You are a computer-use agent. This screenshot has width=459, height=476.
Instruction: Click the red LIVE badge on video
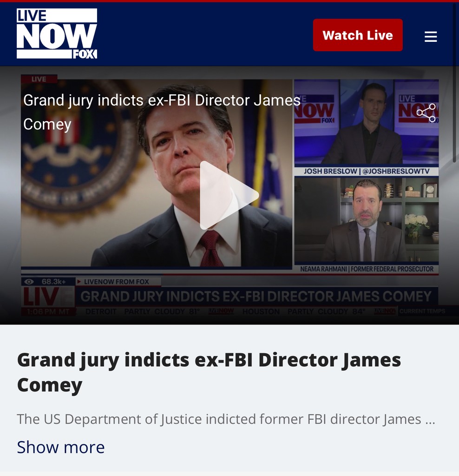[39, 79]
